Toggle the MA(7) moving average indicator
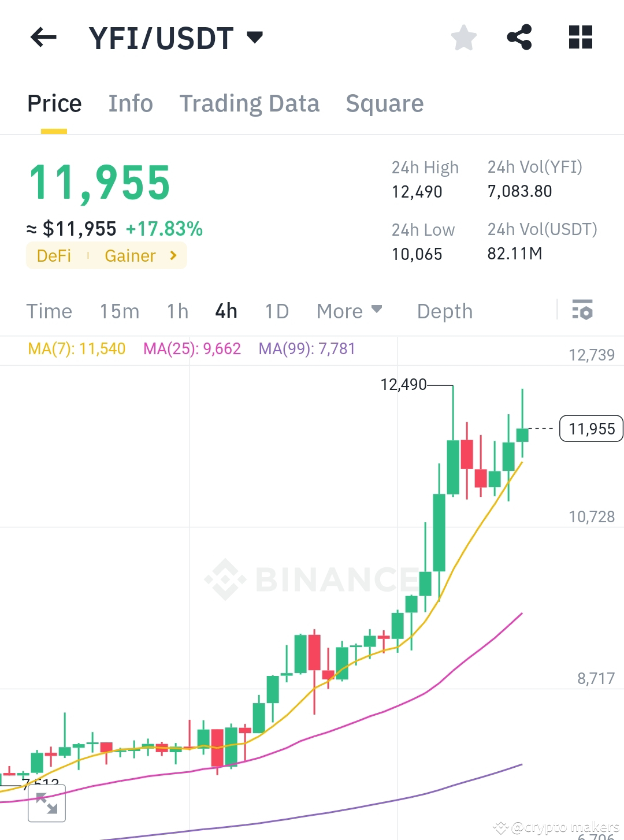 (77, 349)
